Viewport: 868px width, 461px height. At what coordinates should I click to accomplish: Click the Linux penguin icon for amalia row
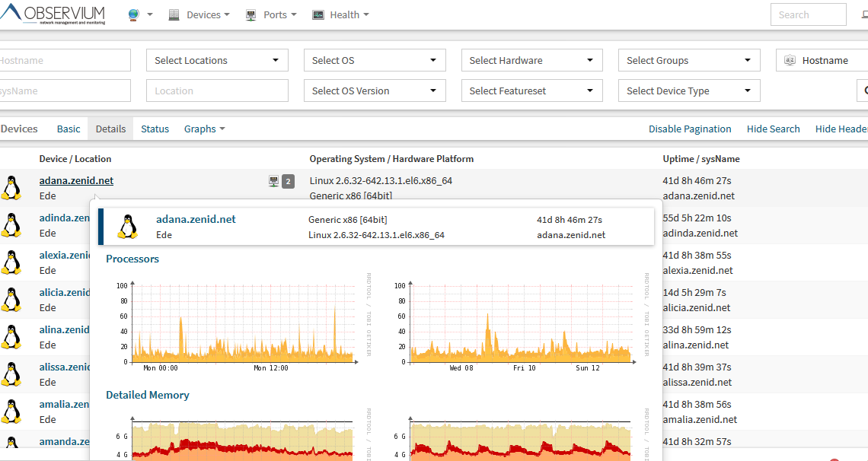coord(11,412)
